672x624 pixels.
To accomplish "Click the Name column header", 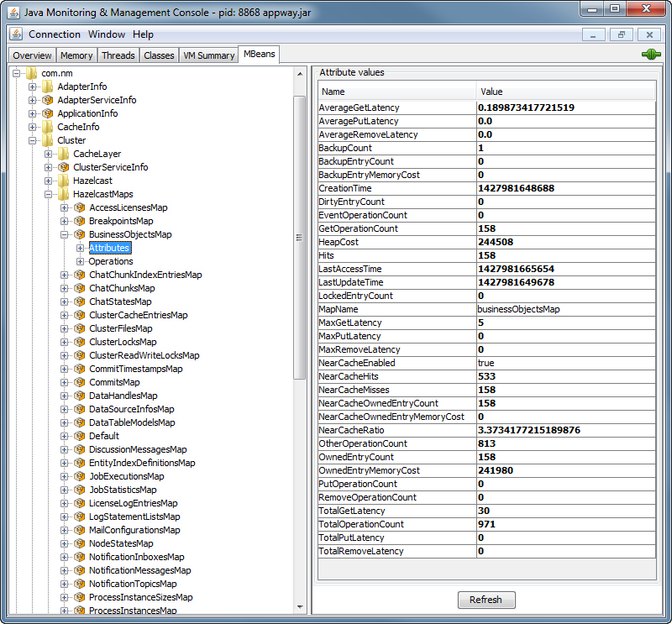I will (x=397, y=92).
